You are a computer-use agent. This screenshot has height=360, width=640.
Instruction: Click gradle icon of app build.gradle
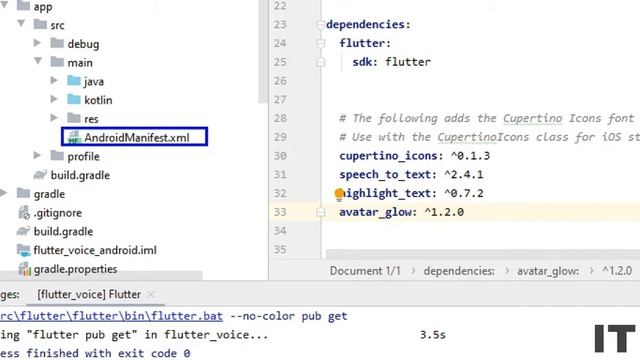(40, 175)
